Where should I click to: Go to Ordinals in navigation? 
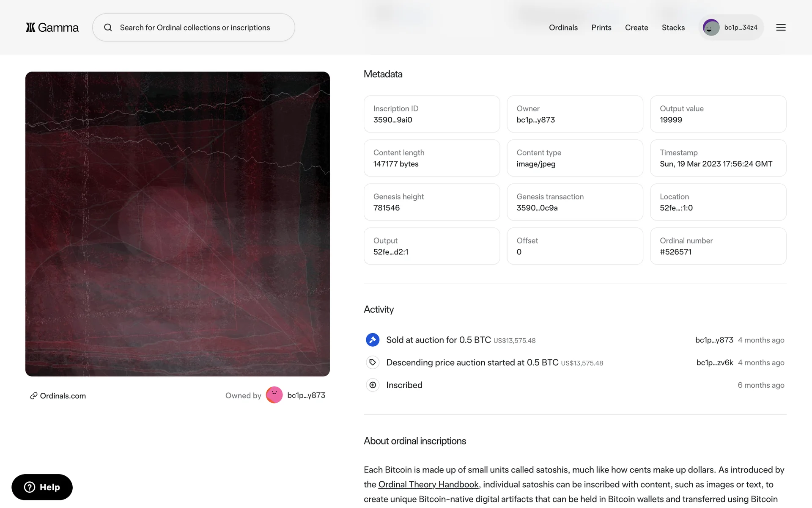[563, 28]
